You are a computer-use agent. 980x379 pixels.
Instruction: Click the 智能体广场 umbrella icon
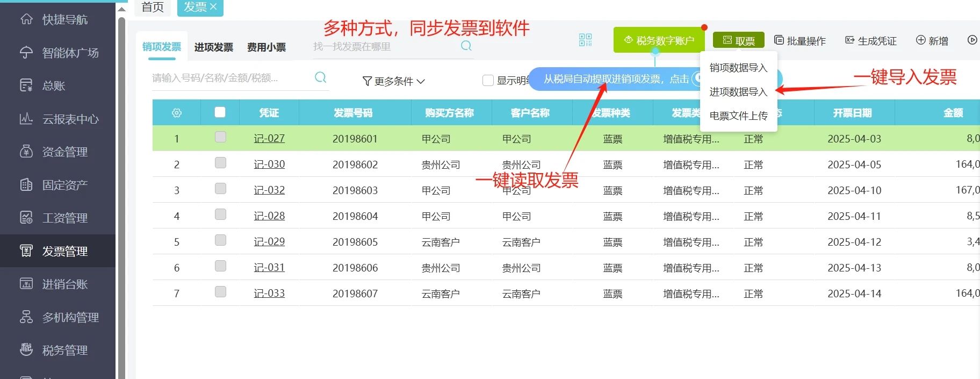coord(26,53)
